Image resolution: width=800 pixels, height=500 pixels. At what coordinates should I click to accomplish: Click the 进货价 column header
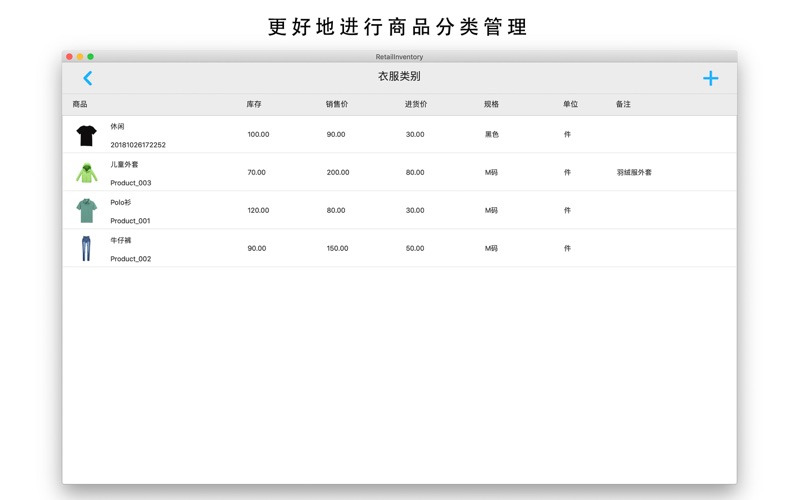[416, 104]
